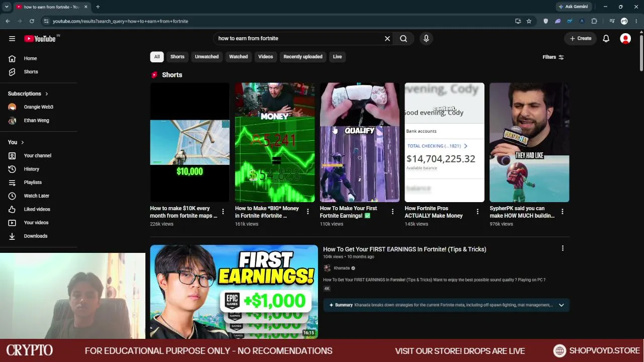Click the Home icon in the sidebar

pyautogui.click(x=12, y=58)
